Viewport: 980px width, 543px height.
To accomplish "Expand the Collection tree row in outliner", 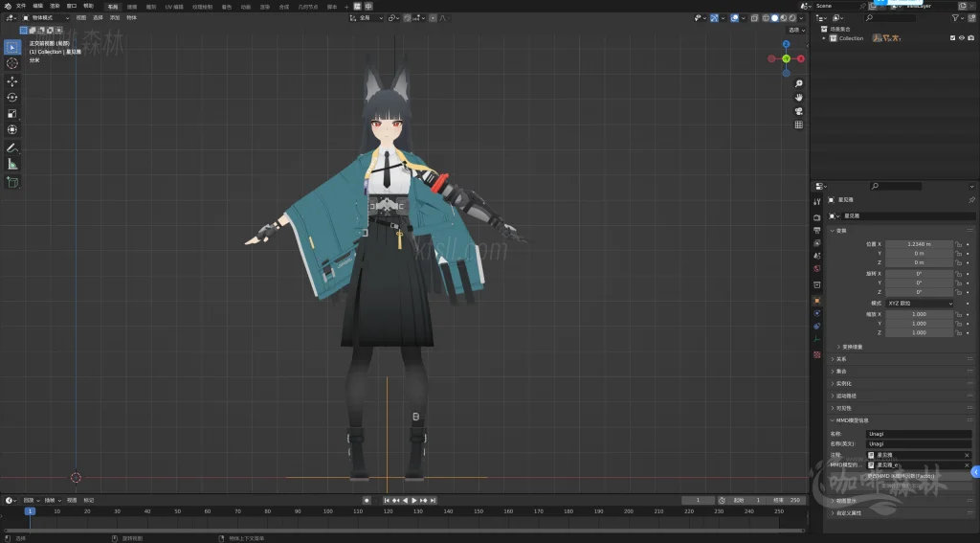I will coord(824,38).
